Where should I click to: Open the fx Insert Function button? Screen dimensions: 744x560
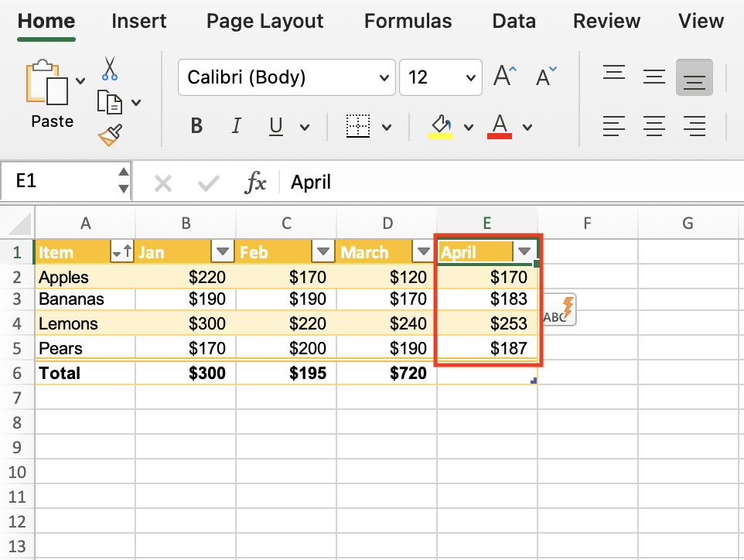coord(255,183)
